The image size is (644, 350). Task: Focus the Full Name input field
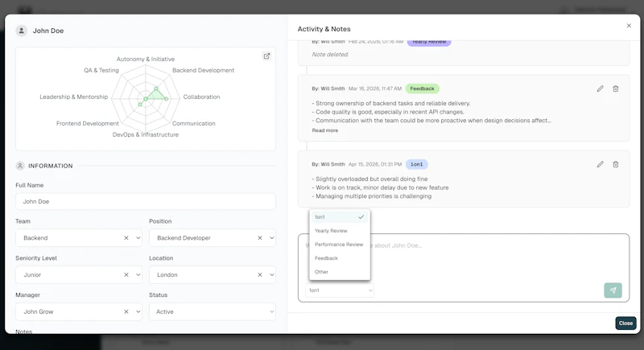coord(146,201)
